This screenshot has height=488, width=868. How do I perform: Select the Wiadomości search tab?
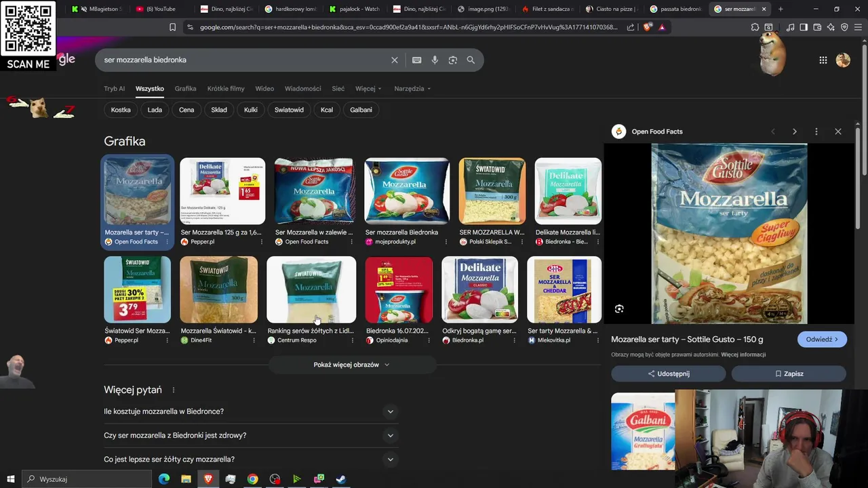(302, 89)
